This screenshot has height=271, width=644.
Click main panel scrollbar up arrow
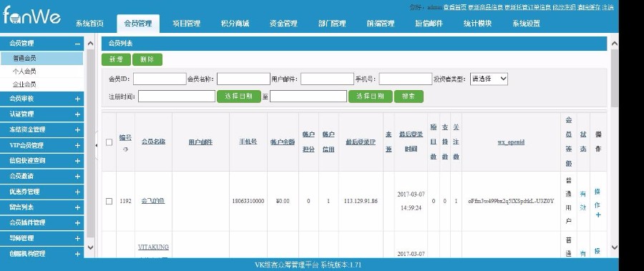pos(615,44)
